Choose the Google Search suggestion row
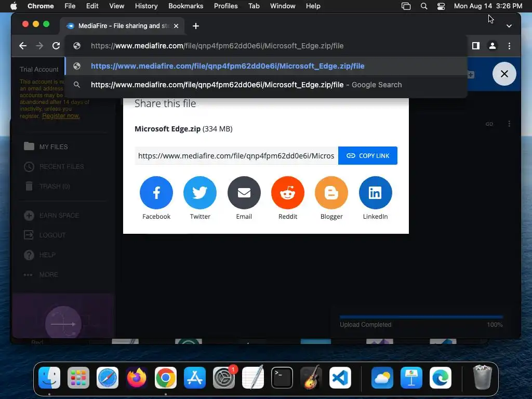This screenshot has height=399, width=532. point(266,85)
